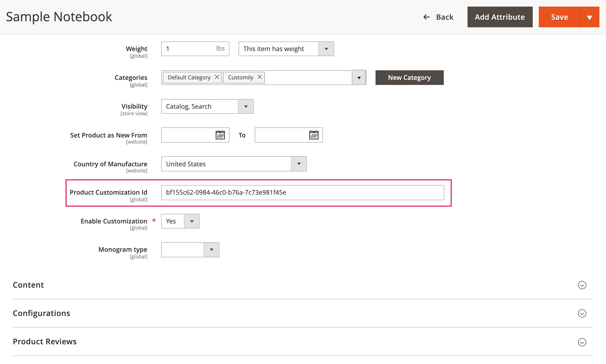Screen dimensions: 606x364
Task: Open the 'This item has weight' dropdown
Action: click(326, 49)
